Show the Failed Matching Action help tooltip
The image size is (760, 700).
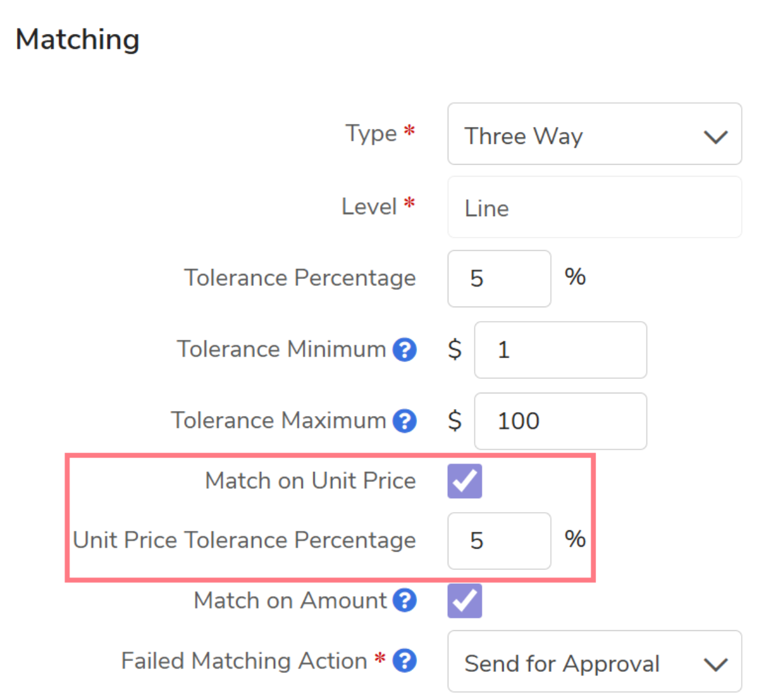click(x=404, y=661)
